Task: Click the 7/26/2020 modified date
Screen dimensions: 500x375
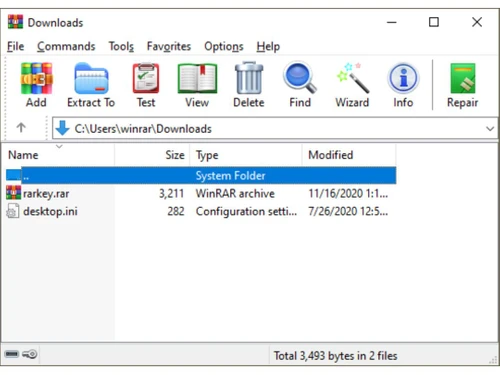Action: [x=348, y=211]
